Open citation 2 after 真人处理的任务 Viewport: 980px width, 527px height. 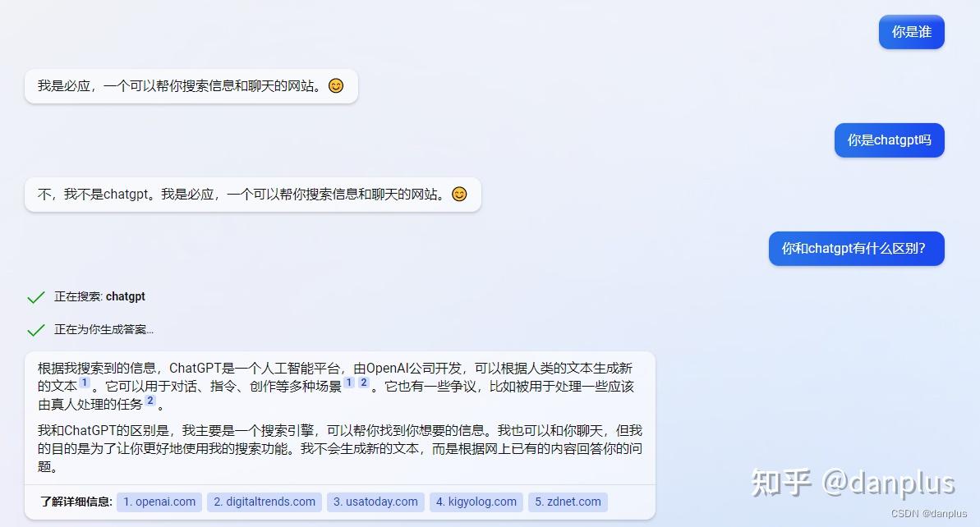pos(150,401)
